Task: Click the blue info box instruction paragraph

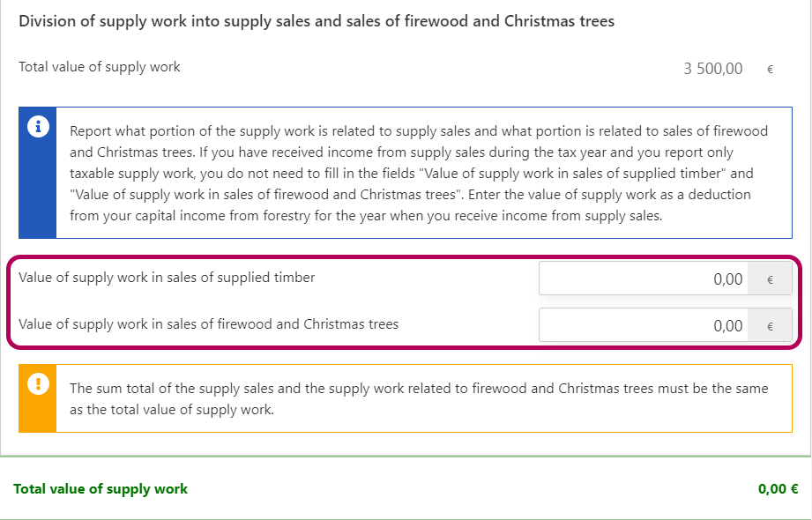Action: click(419, 174)
